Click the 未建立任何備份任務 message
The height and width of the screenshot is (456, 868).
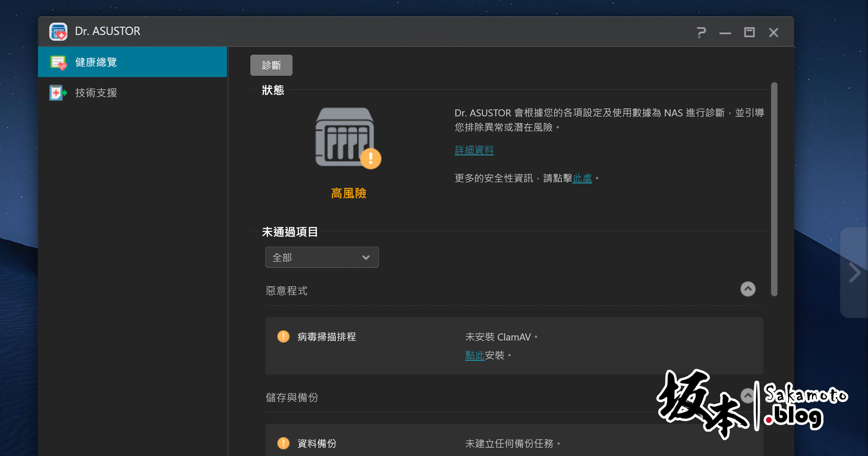(513, 443)
